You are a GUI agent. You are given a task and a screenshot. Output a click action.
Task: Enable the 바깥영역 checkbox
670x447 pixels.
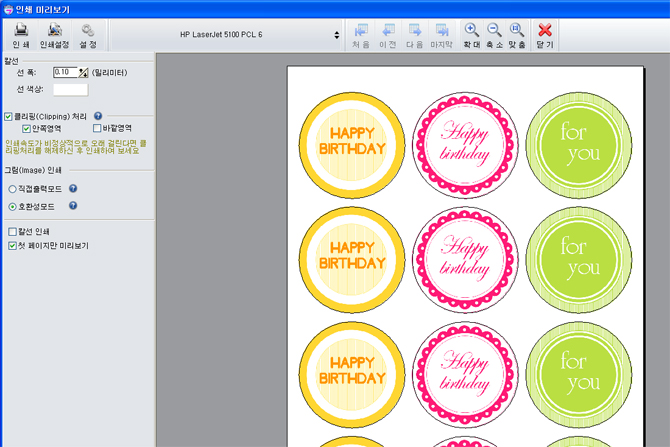[x=97, y=128]
